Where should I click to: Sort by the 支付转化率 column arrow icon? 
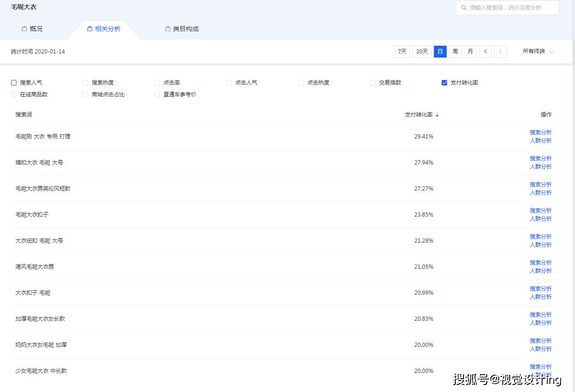point(437,115)
